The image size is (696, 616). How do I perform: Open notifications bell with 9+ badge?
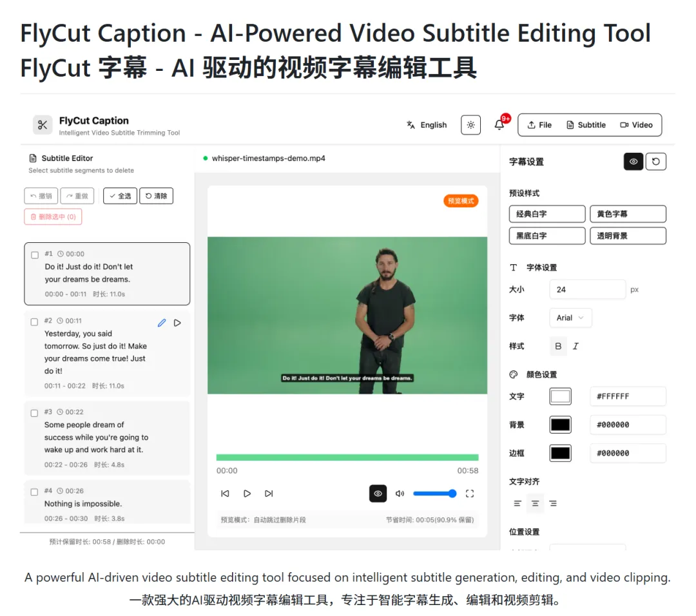(x=500, y=124)
